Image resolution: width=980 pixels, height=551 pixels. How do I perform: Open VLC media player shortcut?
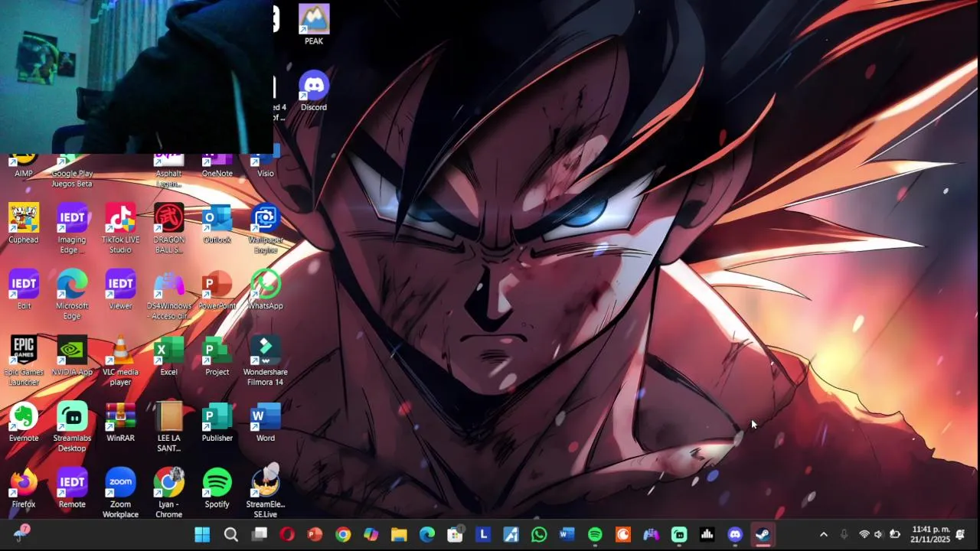(120, 360)
